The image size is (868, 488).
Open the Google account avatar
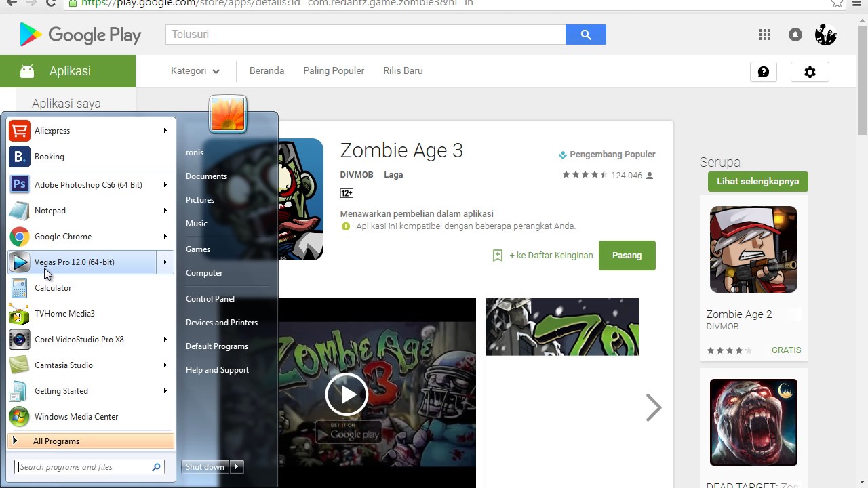825,35
